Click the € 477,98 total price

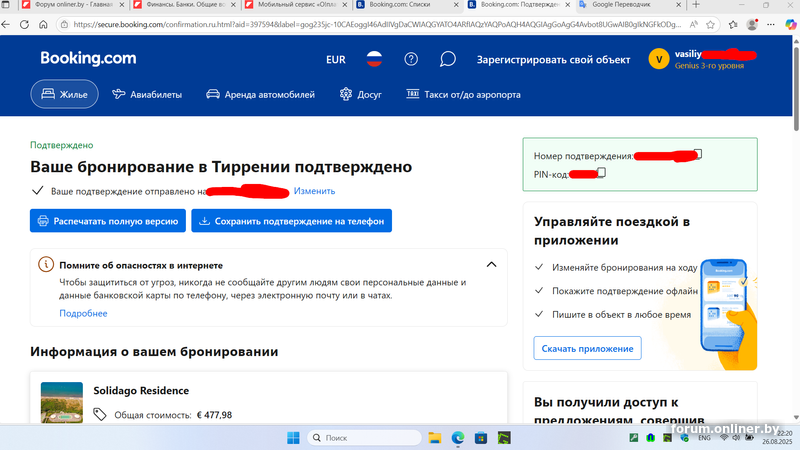click(x=214, y=415)
